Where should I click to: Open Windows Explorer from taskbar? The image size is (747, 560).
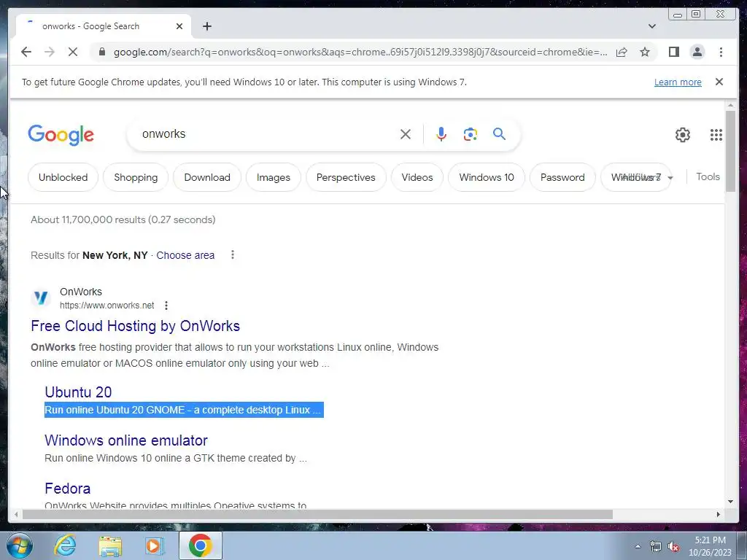point(110,545)
